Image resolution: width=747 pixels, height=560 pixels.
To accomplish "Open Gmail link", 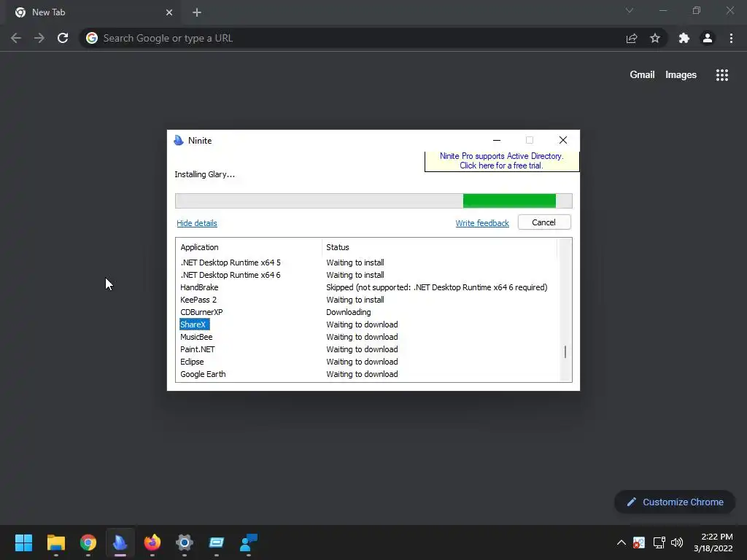I will pos(642,75).
